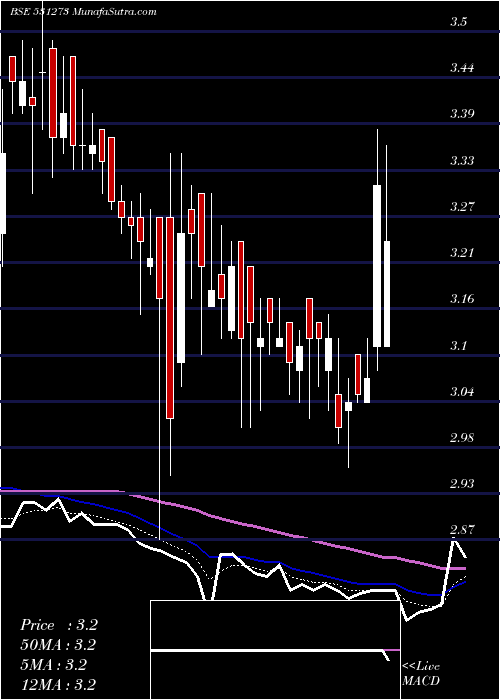
Task: Click the 50MA : 3.2 legend text
Action: coord(58,645)
